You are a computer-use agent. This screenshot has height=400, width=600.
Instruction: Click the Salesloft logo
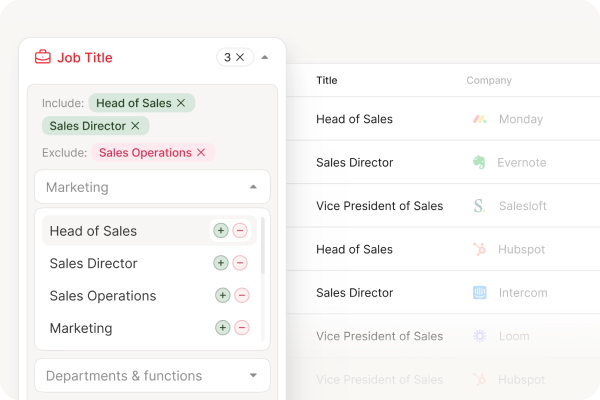(x=479, y=206)
